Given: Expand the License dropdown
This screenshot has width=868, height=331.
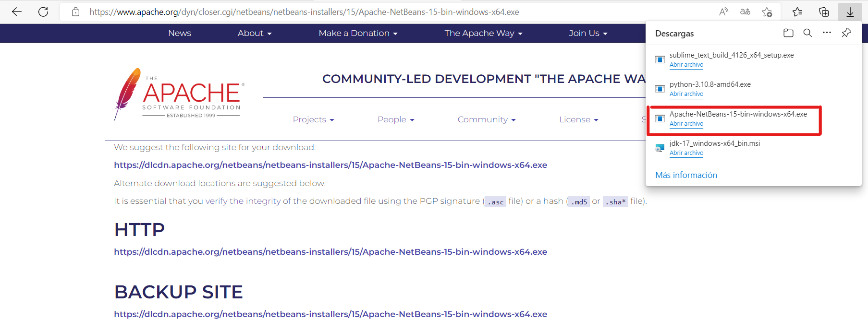Looking at the screenshot, I should click(x=578, y=119).
